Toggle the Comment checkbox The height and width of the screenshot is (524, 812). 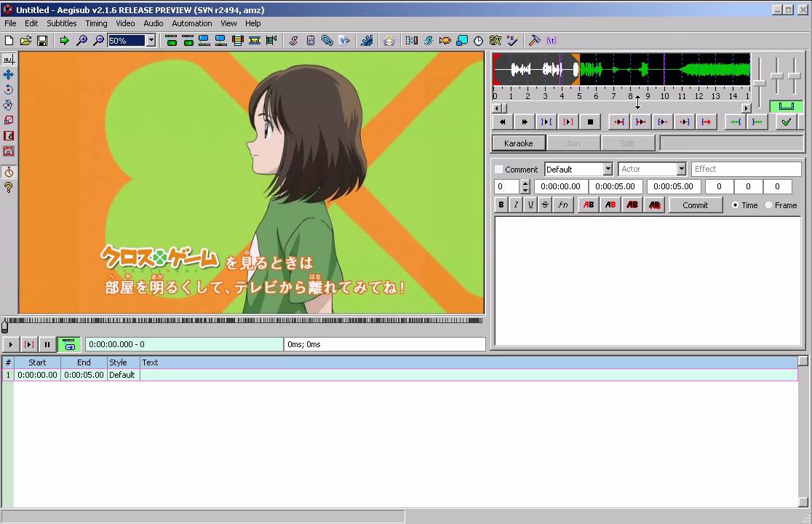click(498, 170)
